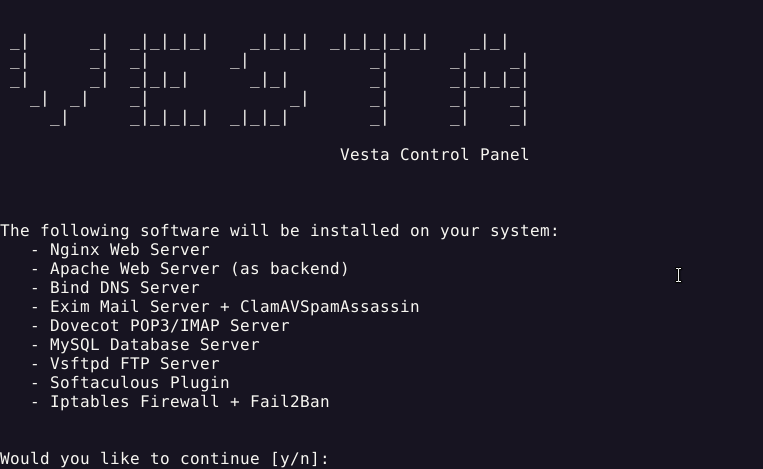Image resolution: width=763 pixels, height=469 pixels.
Task: Click the VESTA ASCII art logo
Action: click(x=268, y=80)
